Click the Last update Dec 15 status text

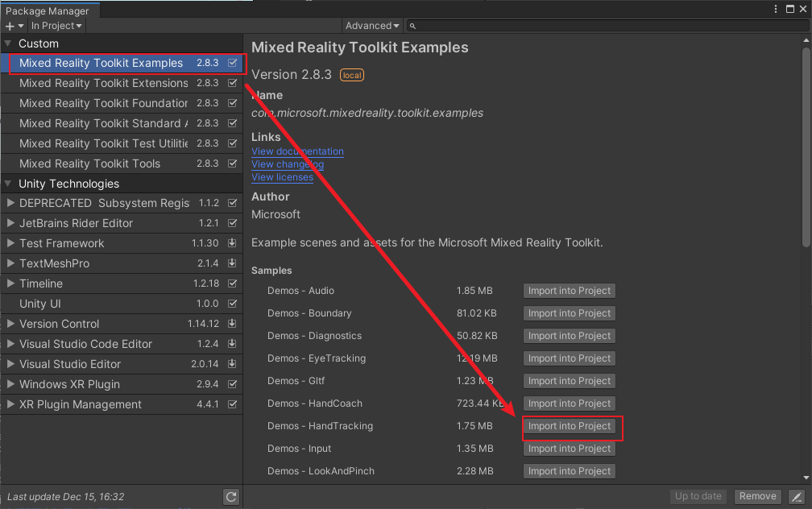point(66,497)
